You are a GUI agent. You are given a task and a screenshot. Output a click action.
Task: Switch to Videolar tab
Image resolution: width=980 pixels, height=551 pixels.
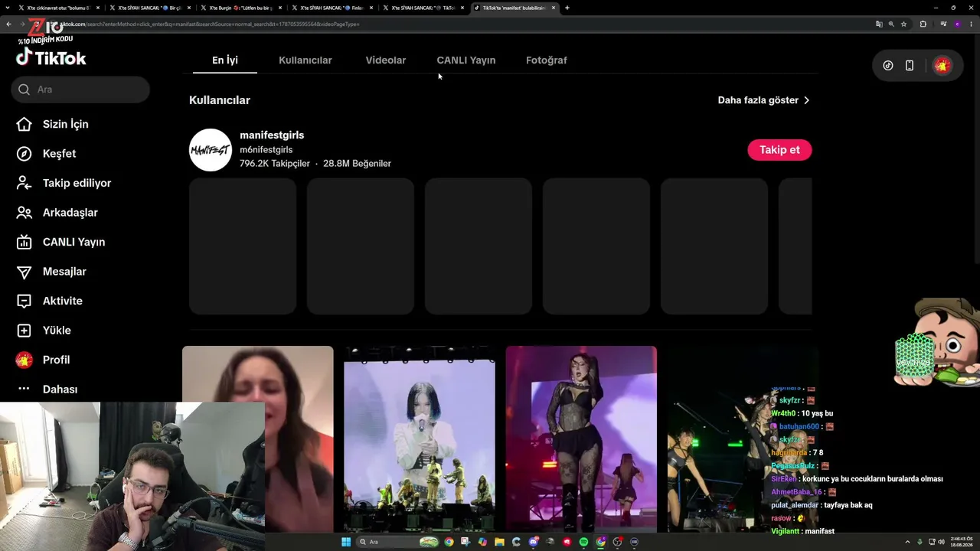[x=386, y=60]
